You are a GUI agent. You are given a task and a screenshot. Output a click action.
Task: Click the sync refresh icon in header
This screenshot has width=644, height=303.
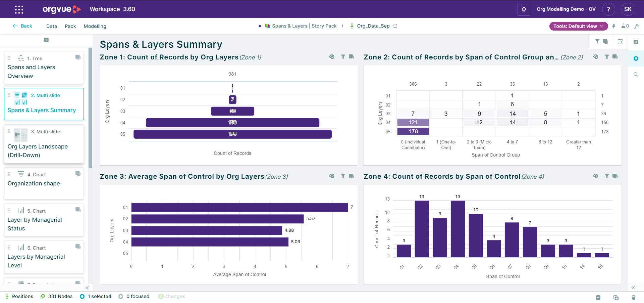pos(524,9)
